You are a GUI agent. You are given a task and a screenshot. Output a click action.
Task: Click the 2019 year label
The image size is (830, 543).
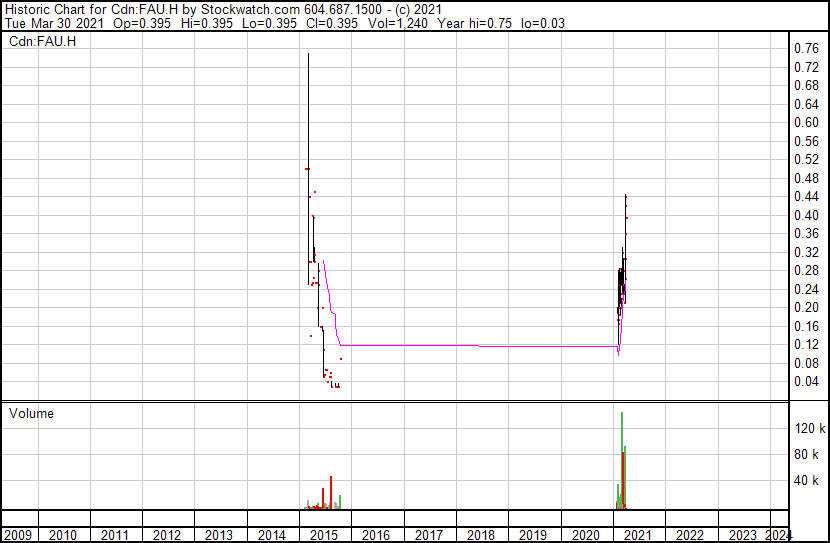[x=533, y=535]
